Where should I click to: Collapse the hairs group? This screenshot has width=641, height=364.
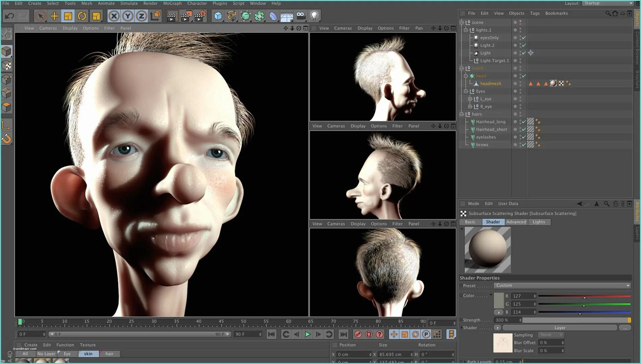tap(462, 114)
